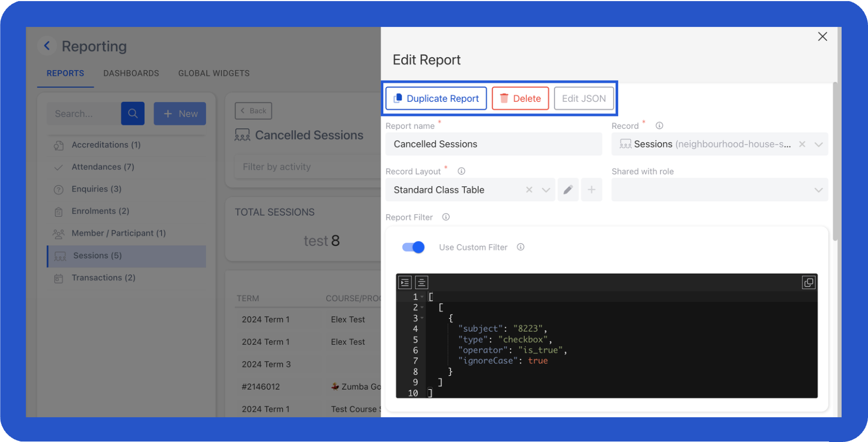Copy the filter JSON with the copy icon
This screenshot has width=868, height=442.
click(x=808, y=282)
